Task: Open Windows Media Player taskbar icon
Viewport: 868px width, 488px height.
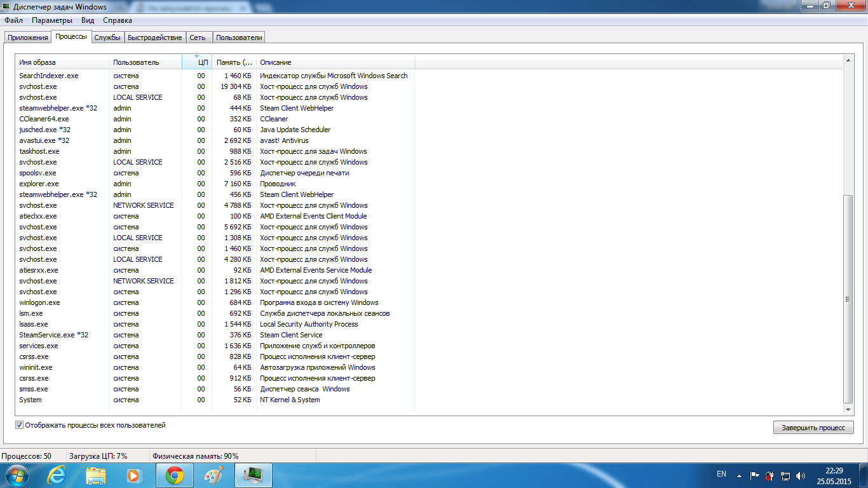Action: point(134,475)
